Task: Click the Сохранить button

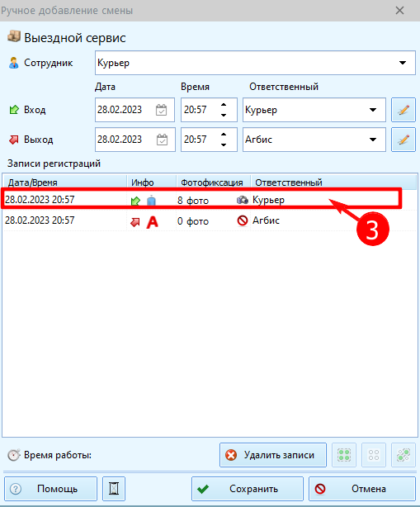Action: pos(248,489)
